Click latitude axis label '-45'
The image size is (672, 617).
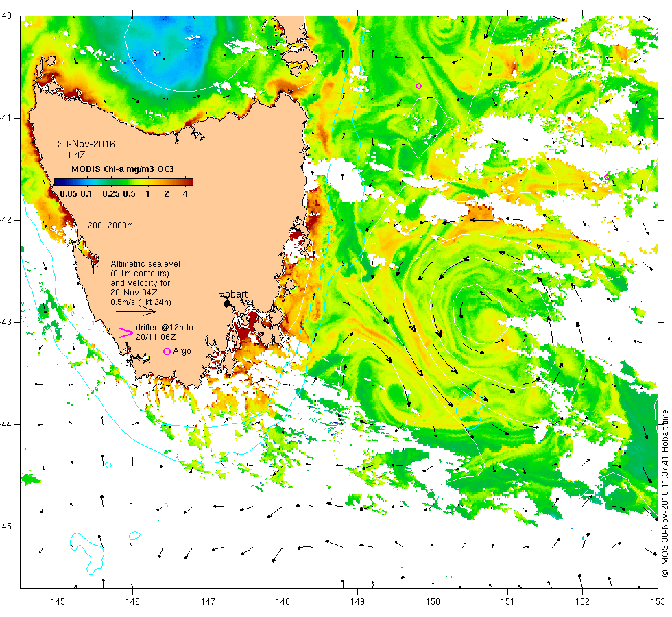(x=6, y=527)
